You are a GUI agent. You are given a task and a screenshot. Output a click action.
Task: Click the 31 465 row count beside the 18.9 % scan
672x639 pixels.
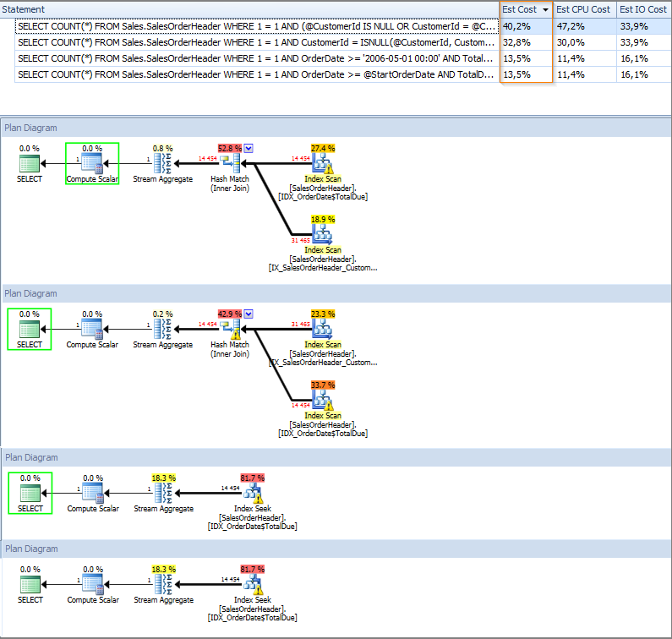[x=300, y=240]
